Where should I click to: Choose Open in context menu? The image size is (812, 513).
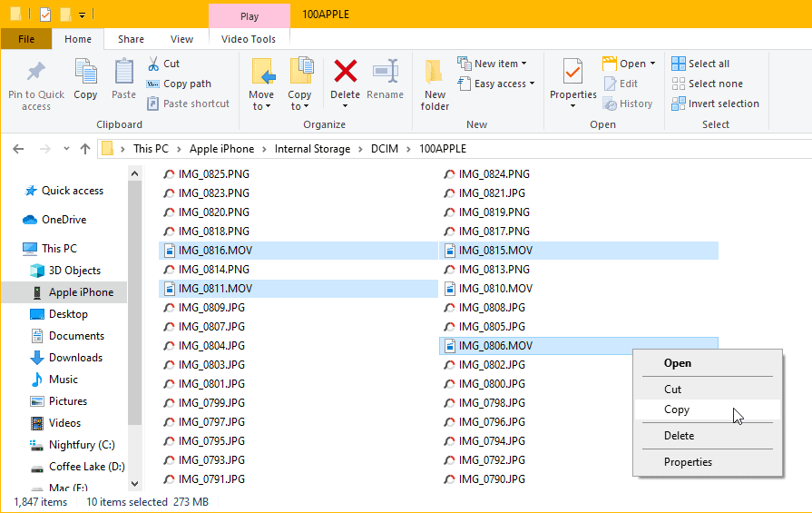[707, 363]
